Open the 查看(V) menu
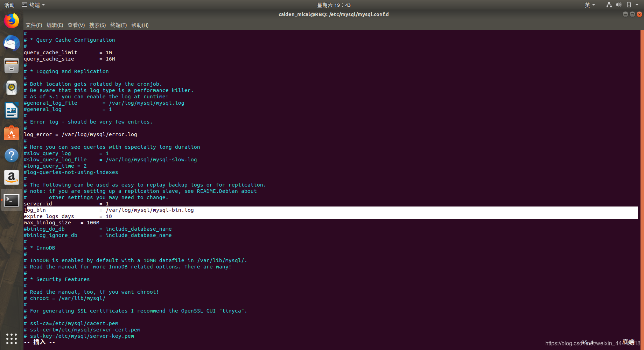The height and width of the screenshot is (350, 644). (x=76, y=25)
